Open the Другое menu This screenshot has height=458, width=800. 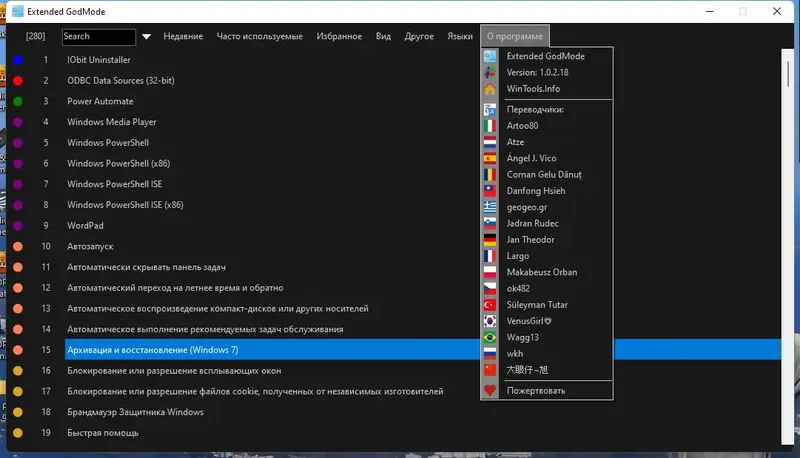point(419,36)
